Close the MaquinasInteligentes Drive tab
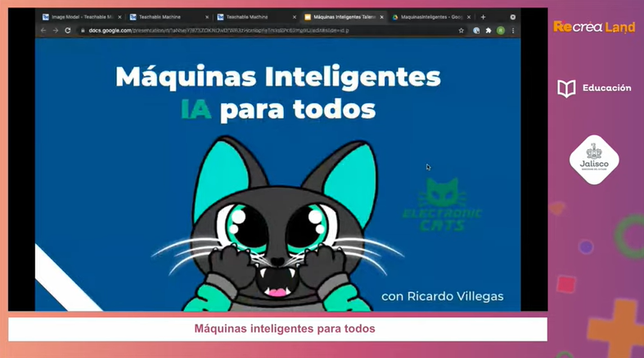Screen dimensions: 644x358 pos(469,17)
